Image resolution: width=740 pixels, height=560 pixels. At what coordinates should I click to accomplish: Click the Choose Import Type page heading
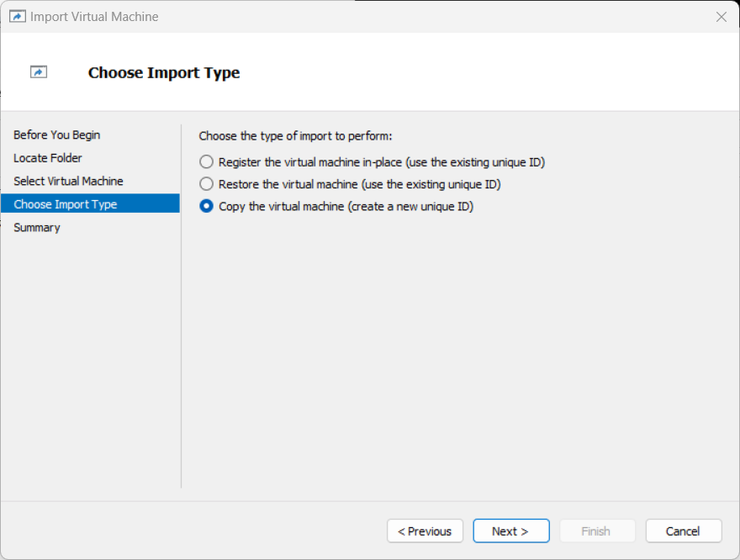pos(164,72)
